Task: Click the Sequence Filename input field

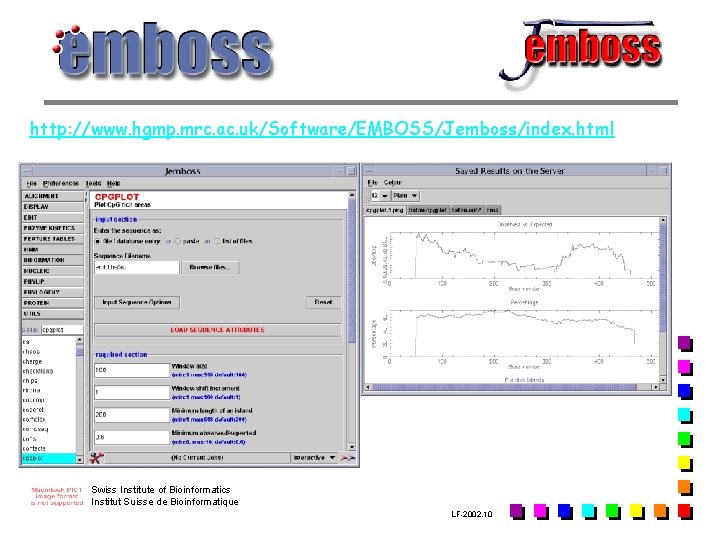Action: click(136, 267)
